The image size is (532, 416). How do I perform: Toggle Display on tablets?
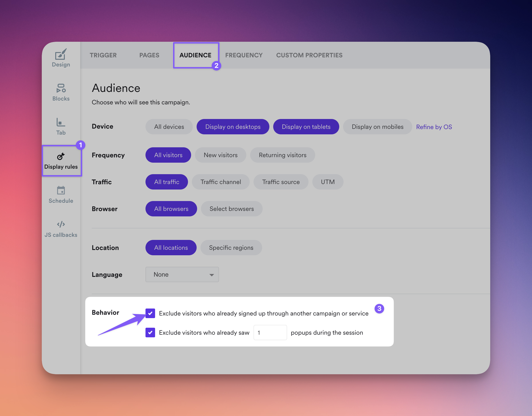pyautogui.click(x=306, y=127)
